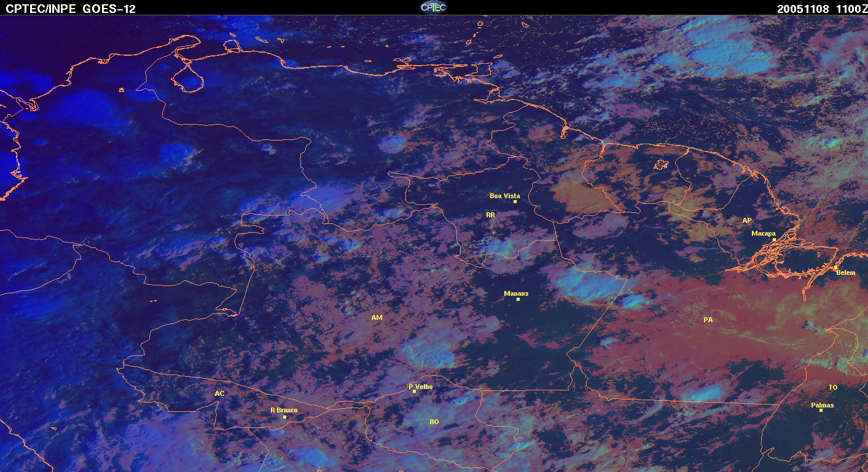Click the P Velho city label

pos(421,387)
